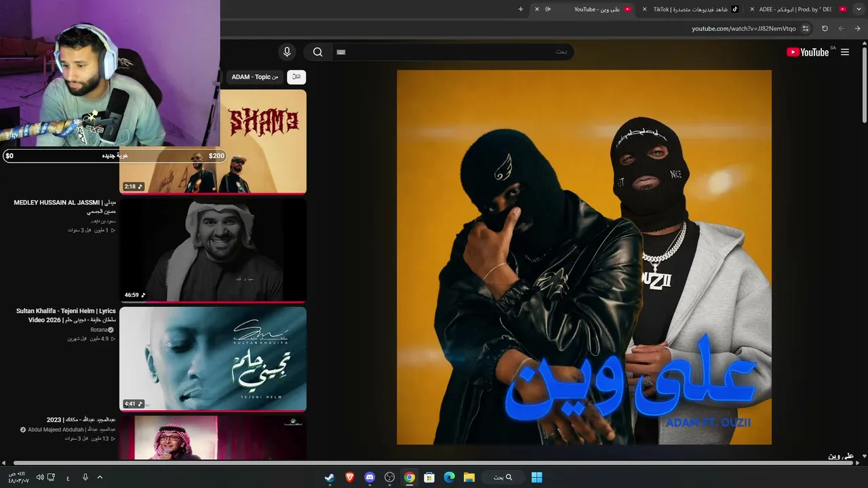Viewport: 868px width, 488px height.
Task: Click the YouTube search magnifier button
Action: [x=317, y=52]
